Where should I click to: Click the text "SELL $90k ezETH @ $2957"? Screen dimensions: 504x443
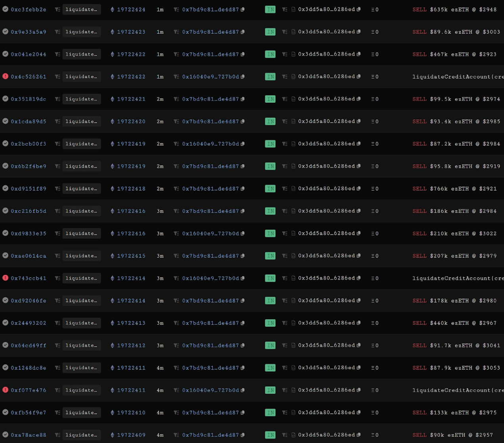[x=453, y=435]
